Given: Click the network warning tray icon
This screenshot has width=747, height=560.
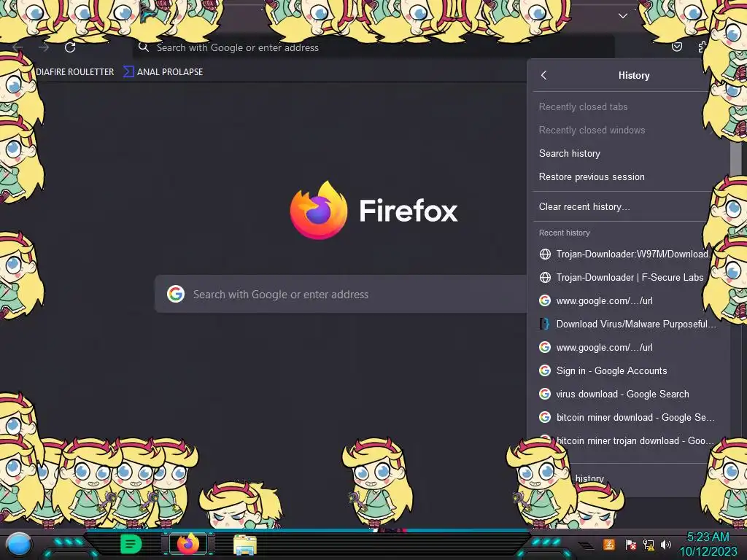Looking at the screenshot, I should (x=649, y=544).
